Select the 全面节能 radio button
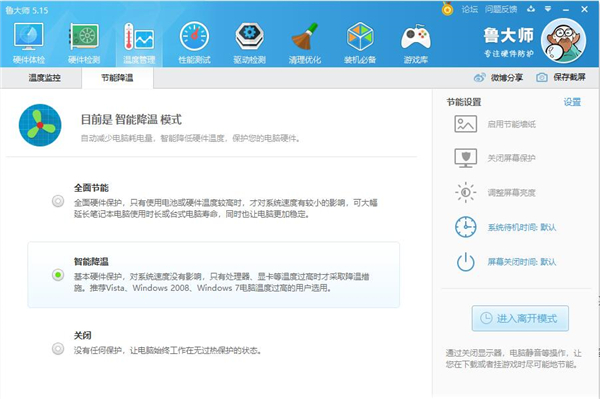The image size is (600, 399). pos(58,201)
